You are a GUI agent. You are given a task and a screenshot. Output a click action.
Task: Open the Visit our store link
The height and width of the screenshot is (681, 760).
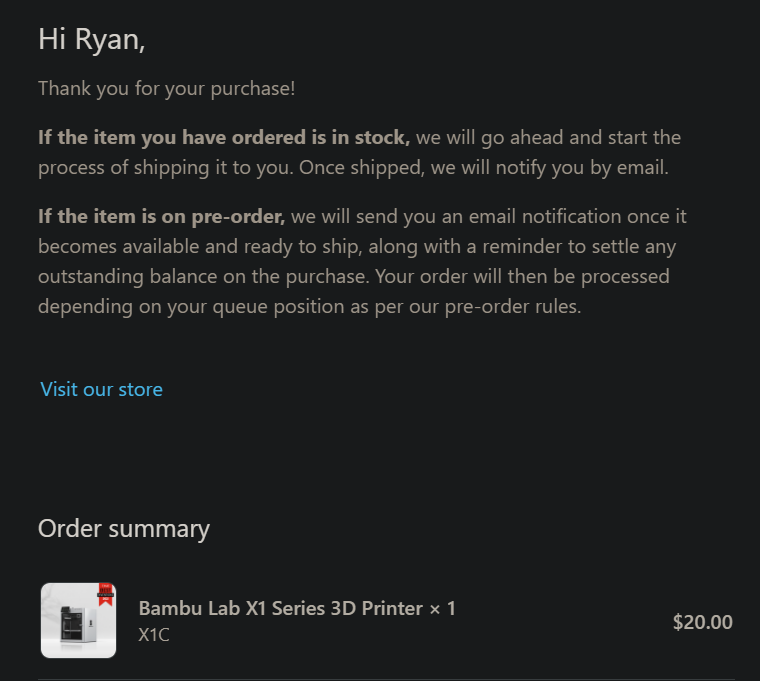(101, 389)
